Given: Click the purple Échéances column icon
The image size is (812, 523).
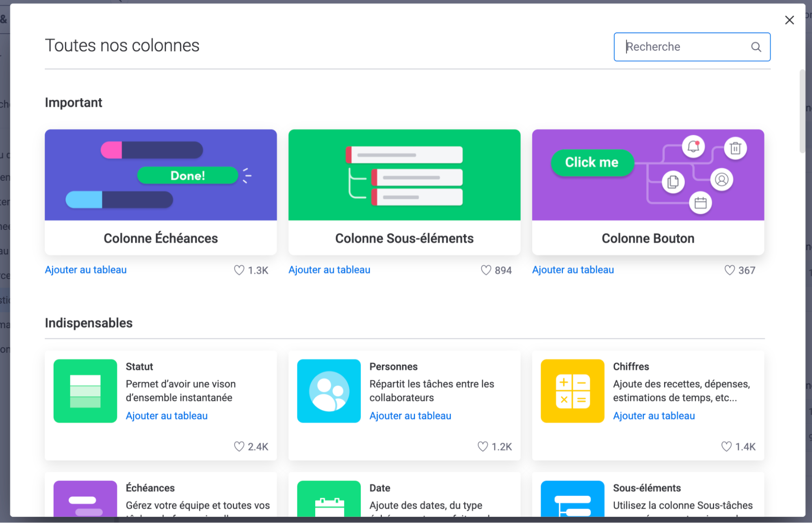Looking at the screenshot, I should pos(85,499).
